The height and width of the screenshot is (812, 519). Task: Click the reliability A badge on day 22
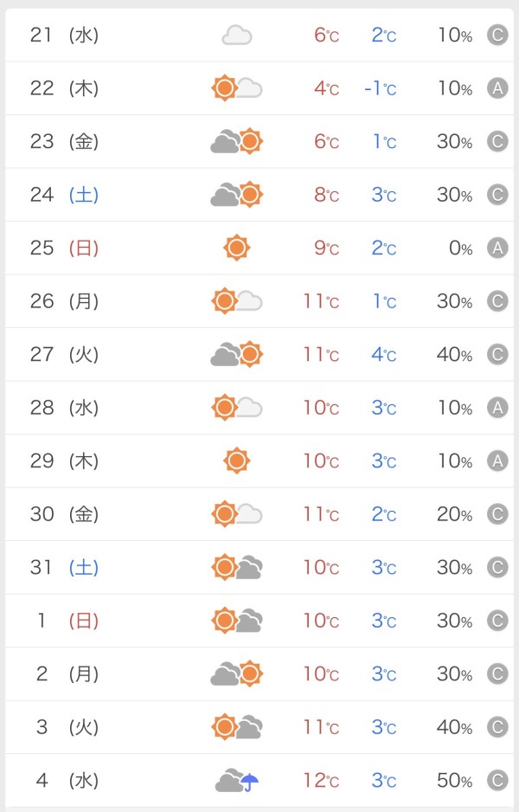(497, 88)
